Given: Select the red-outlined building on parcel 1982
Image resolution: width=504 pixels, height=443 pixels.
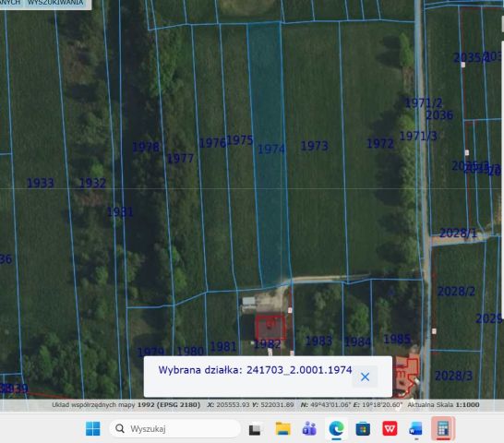Looking at the screenshot, I should click(x=270, y=327).
